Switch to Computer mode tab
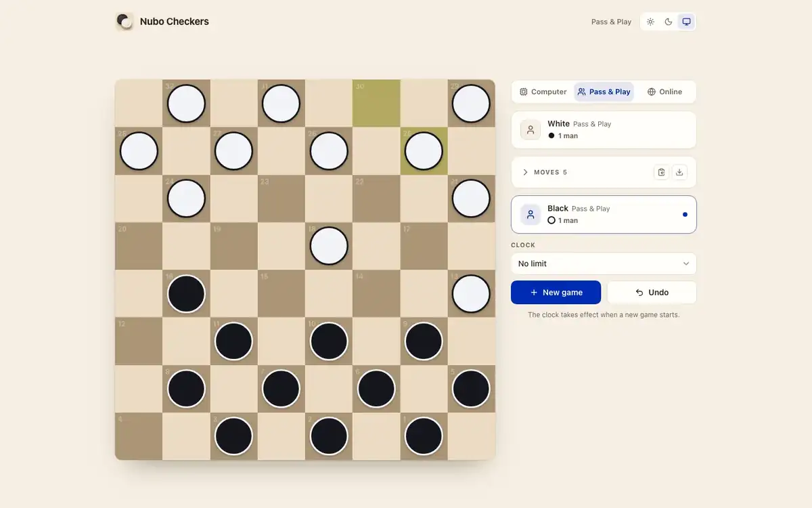 543,92
